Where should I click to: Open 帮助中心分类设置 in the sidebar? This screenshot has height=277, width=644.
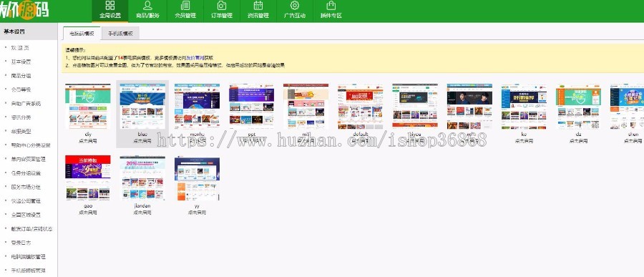pyautogui.click(x=31, y=145)
